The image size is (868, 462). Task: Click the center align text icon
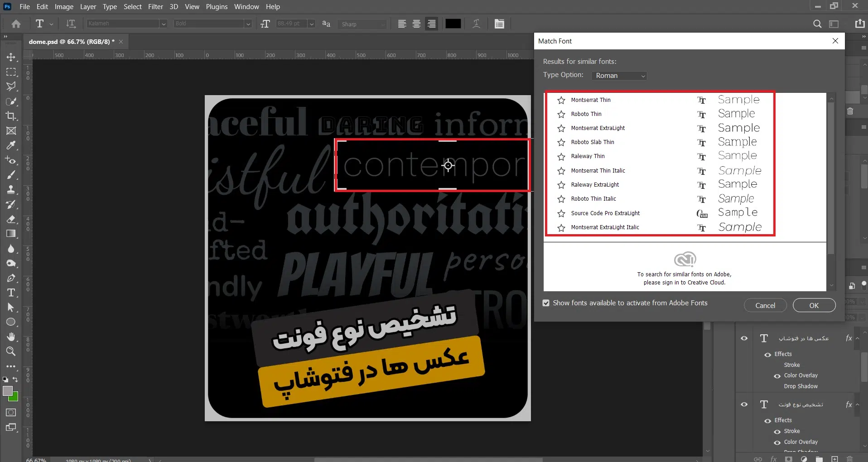[x=416, y=24]
